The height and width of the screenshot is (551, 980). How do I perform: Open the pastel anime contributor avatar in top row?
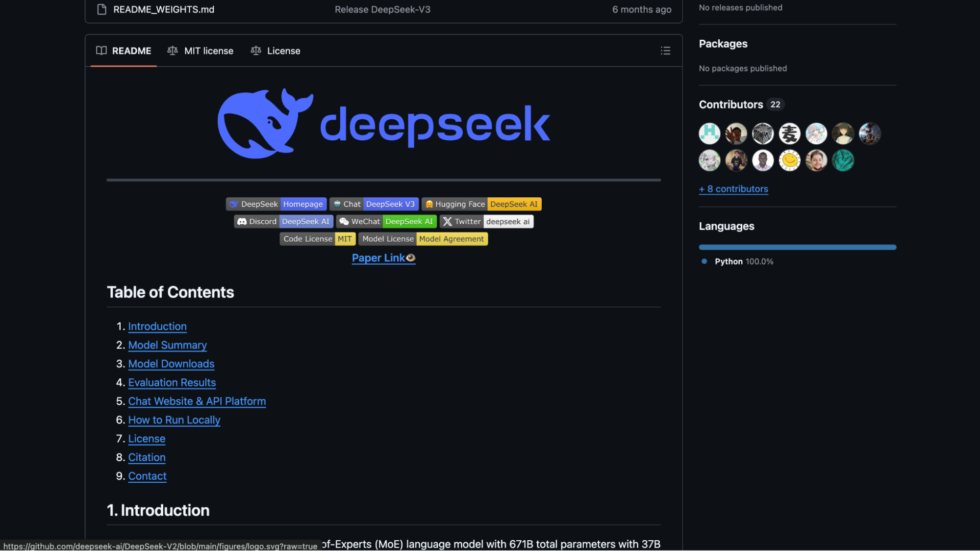pyautogui.click(x=816, y=133)
